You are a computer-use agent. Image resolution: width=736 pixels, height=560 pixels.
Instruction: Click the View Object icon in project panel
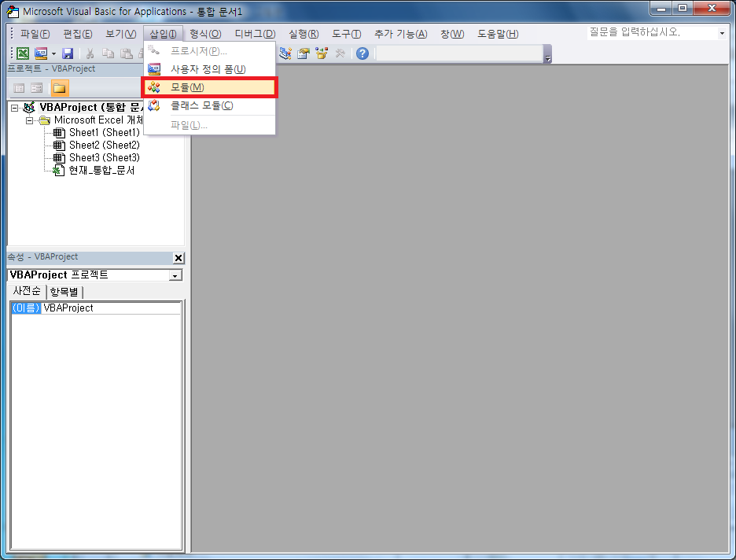coord(37,88)
